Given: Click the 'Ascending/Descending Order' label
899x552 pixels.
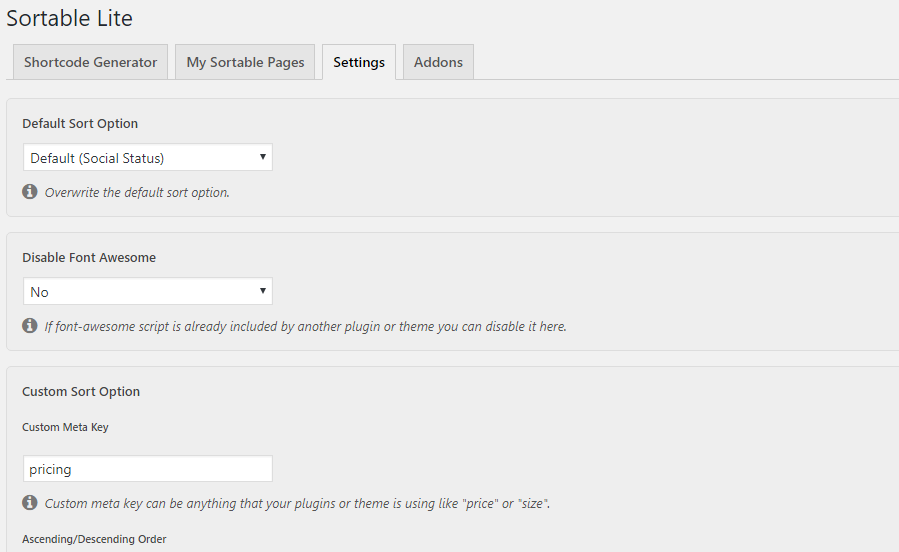Looking at the screenshot, I should point(94,539).
